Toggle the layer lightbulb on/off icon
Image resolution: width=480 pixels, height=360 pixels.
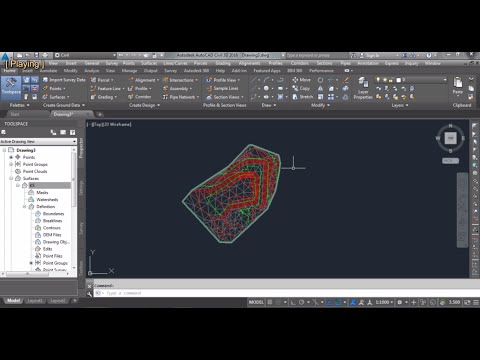378,80
